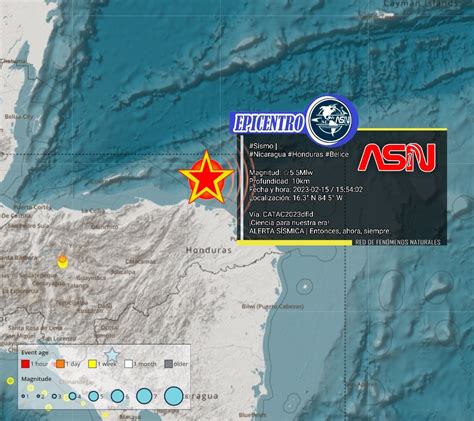The height and width of the screenshot is (421, 474).
Task: Open the #Nicaragua hashtag
Action: pyautogui.click(x=267, y=154)
